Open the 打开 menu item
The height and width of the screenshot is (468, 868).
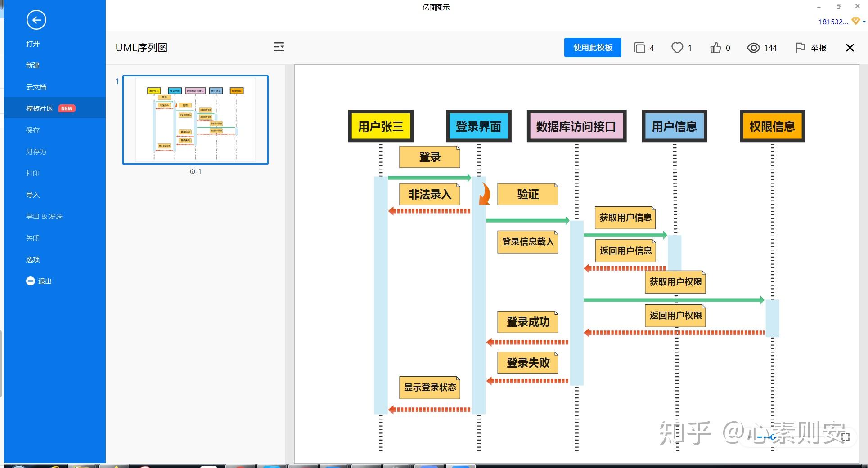coord(33,44)
